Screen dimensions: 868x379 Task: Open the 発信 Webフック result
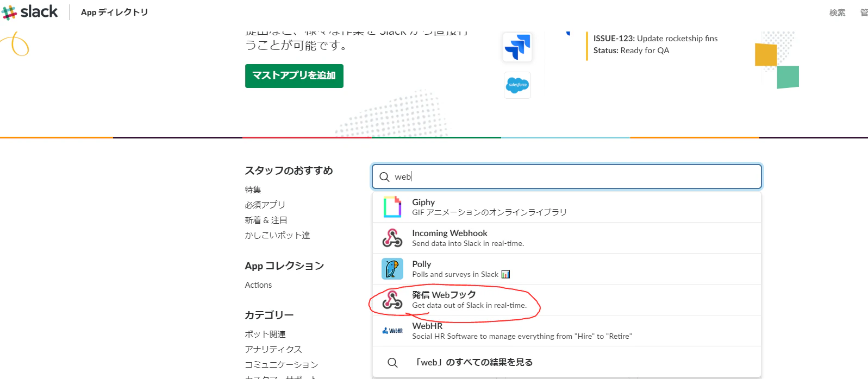coord(566,300)
